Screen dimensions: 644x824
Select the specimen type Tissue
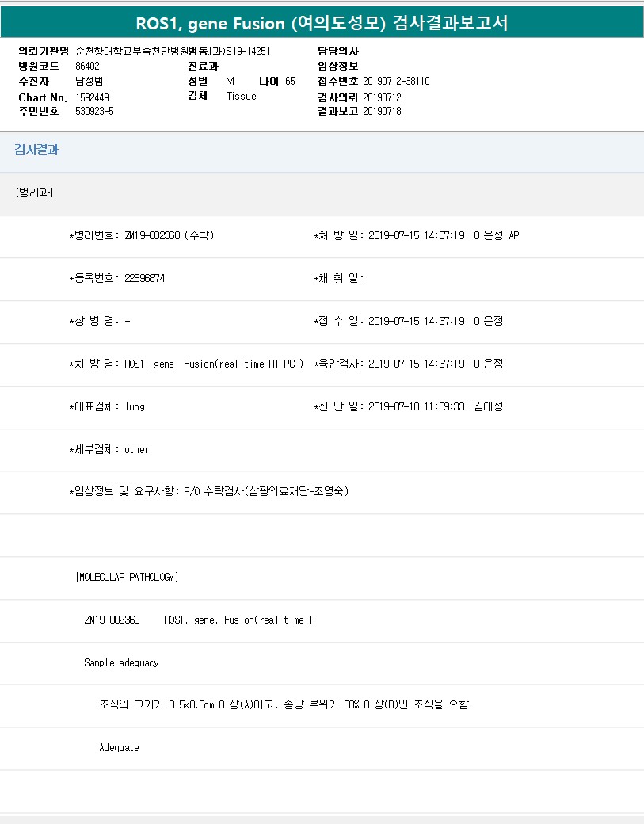click(241, 96)
